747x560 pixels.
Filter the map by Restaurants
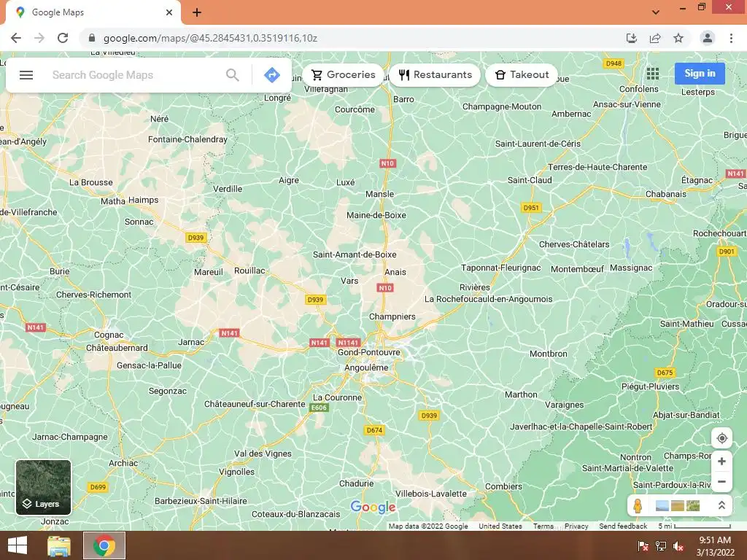click(435, 75)
